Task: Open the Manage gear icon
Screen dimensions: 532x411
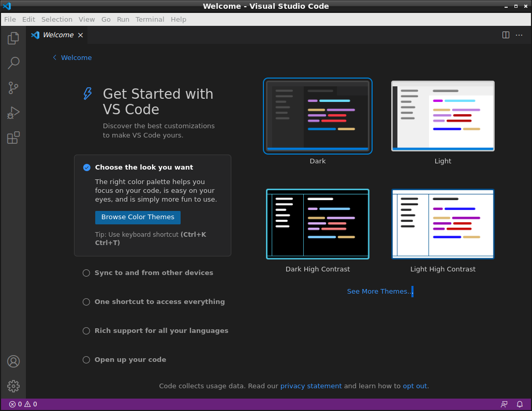Action: [x=13, y=386]
